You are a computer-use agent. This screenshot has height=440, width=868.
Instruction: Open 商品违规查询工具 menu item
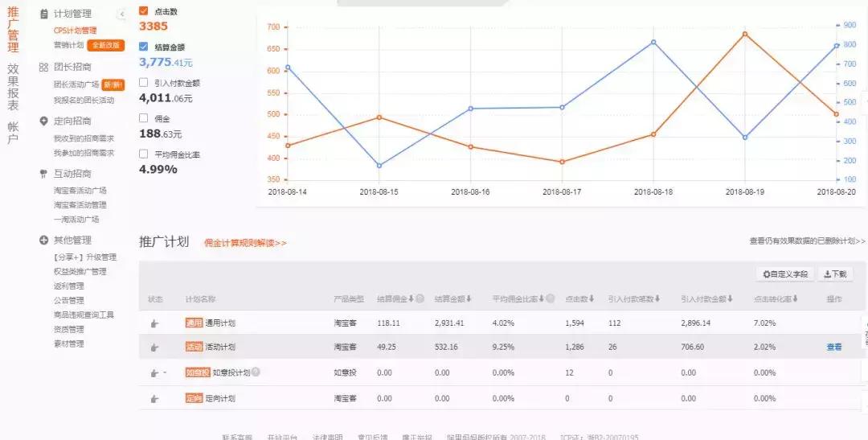coord(84,315)
